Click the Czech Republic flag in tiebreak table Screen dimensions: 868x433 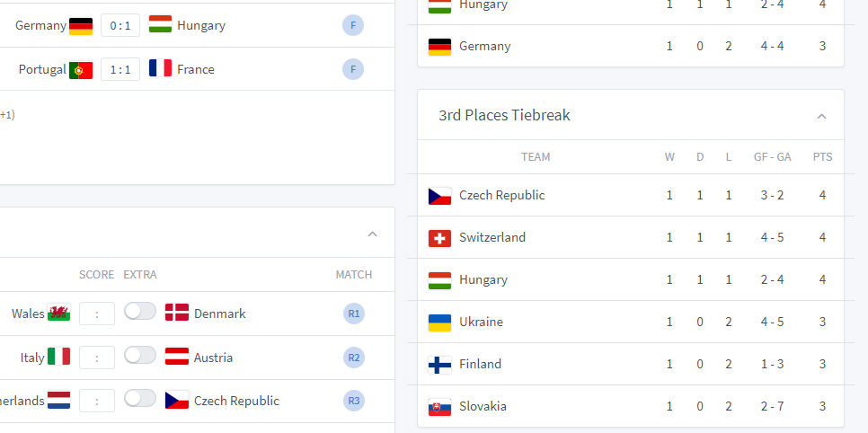point(439,196)
